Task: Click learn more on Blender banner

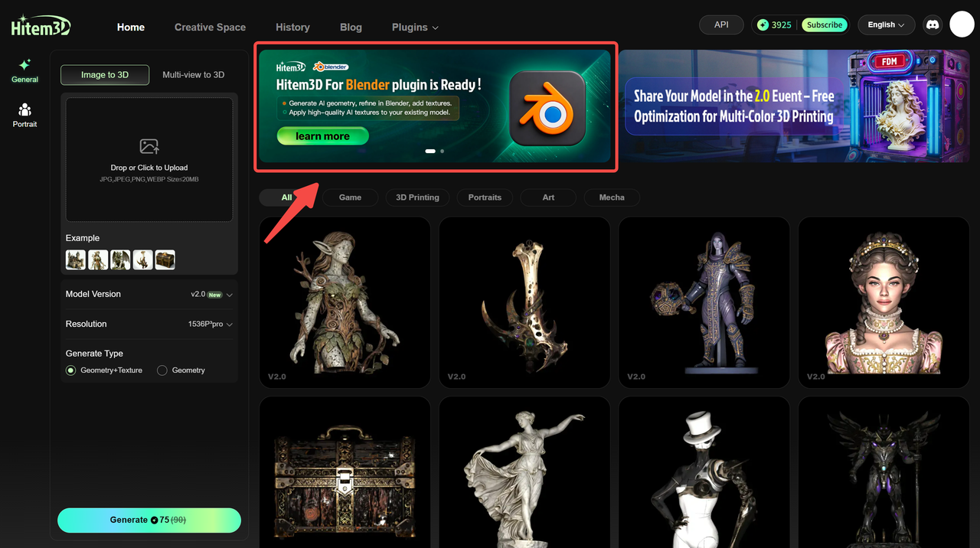Action: click(322, 136)
